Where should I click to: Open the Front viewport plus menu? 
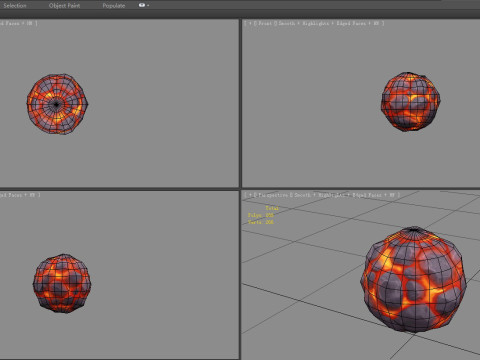pyautogui.click(x=250, y=23)
